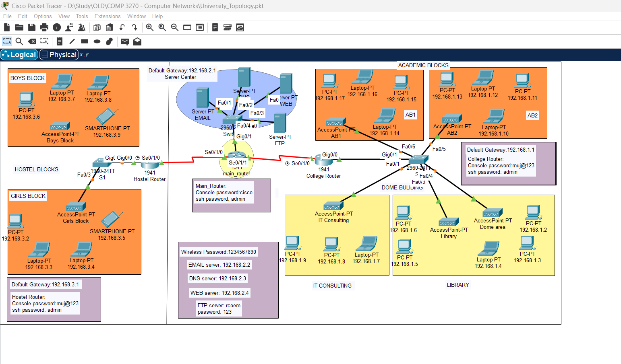621x364 pixels.
Task: Click the Server-PT WEB server icon
Action: coord(286,84)
